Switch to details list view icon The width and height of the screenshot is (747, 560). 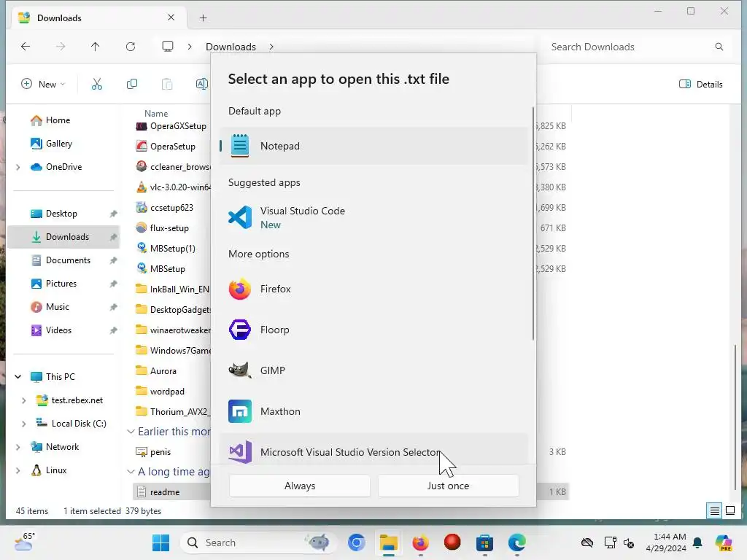[715, 511]
